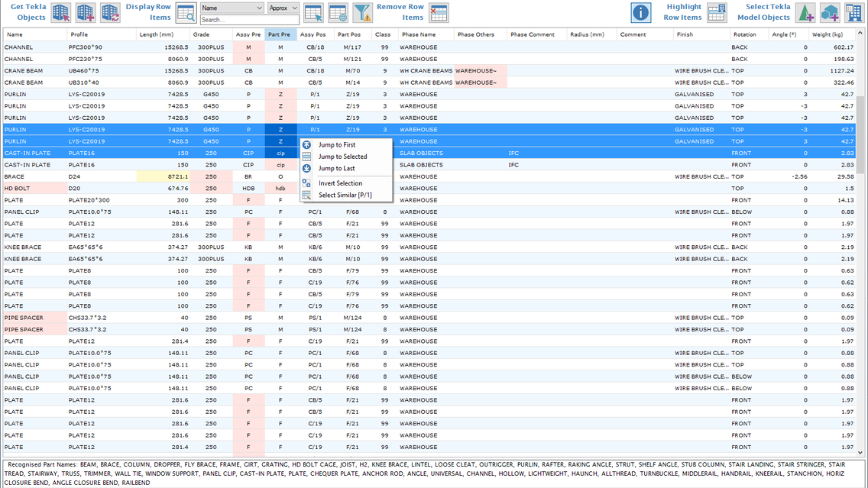Image resolution: width=868 pixels, height=488 pixels.
Task: Click the Phase Comment column header
Action: coord(537,34)
